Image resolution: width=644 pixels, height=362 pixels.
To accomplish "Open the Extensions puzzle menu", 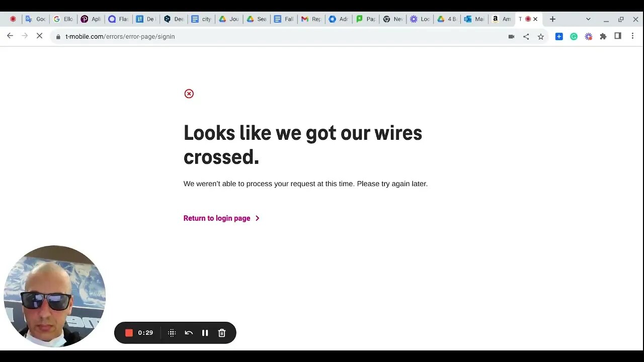I will (x=603, y=36).
